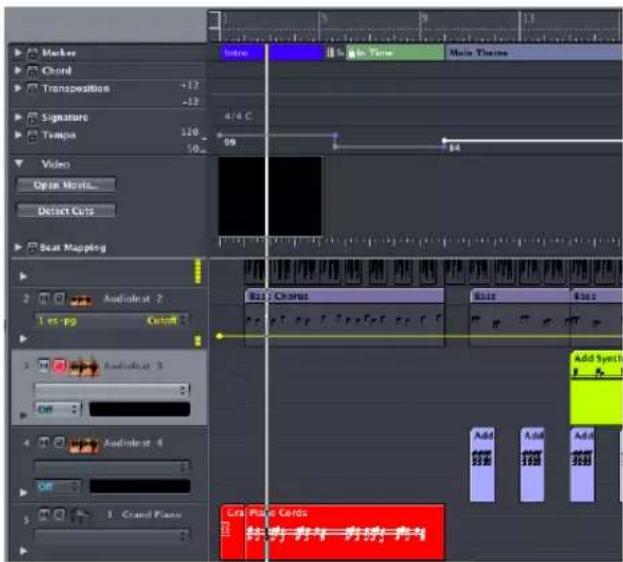Mute the Grand Piano track
623x562 pixels.
[x=44, y=515]
